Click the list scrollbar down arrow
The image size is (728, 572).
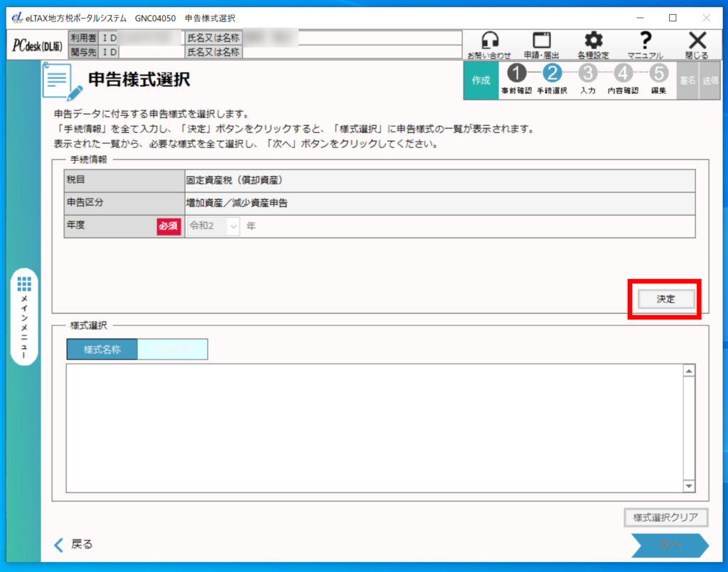point(688,485)
